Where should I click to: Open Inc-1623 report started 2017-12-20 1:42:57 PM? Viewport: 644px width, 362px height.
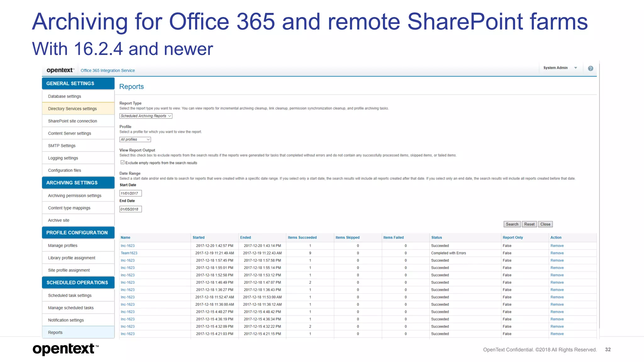point(128,246)
